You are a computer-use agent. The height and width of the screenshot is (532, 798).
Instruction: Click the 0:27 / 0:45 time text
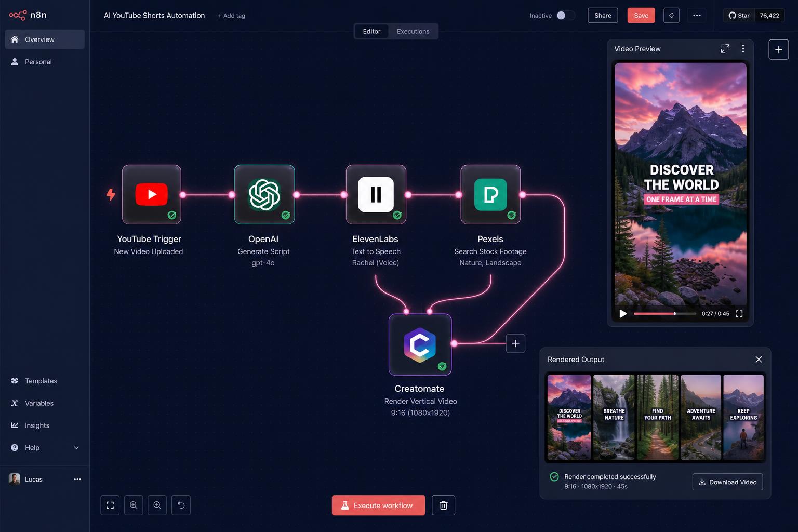tap(715, 314)
